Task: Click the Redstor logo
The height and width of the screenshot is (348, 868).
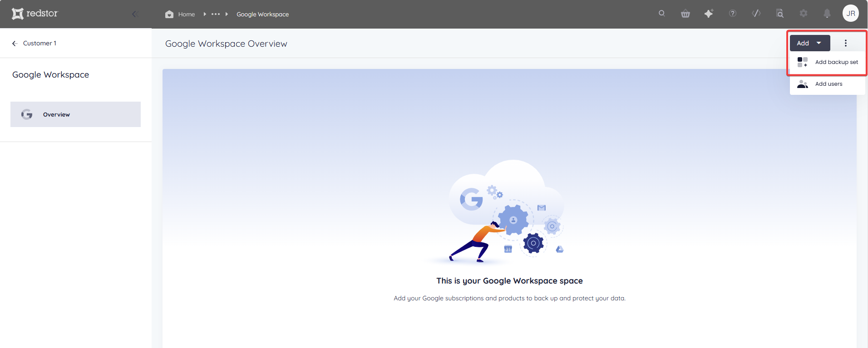Action: [35, 14]
